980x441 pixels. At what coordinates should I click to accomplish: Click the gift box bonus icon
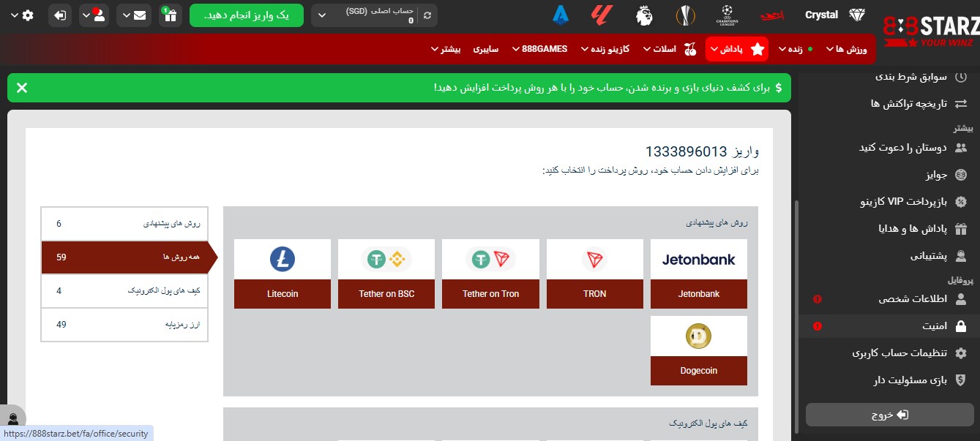click(x=170, y=15)
